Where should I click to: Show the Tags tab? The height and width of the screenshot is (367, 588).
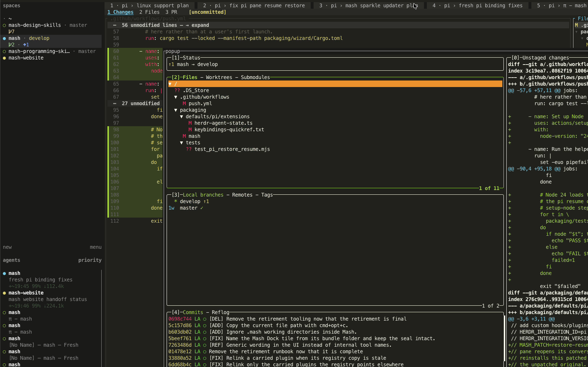(267, 195)
